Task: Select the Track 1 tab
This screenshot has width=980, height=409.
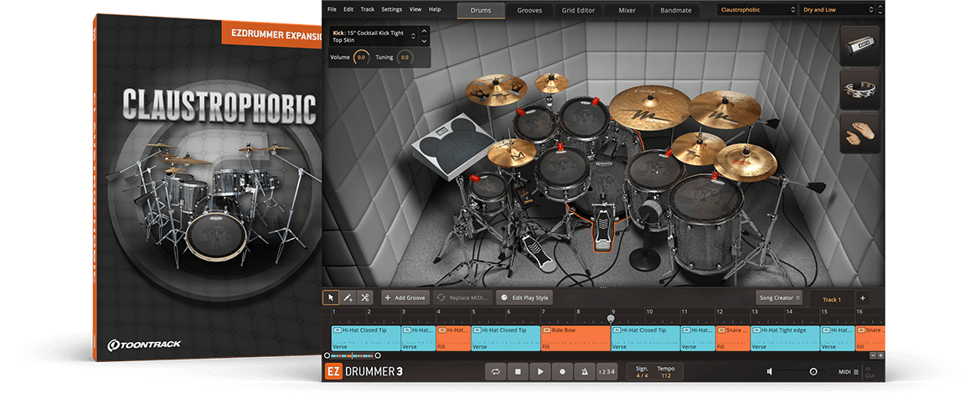Action: click(831, 299)
